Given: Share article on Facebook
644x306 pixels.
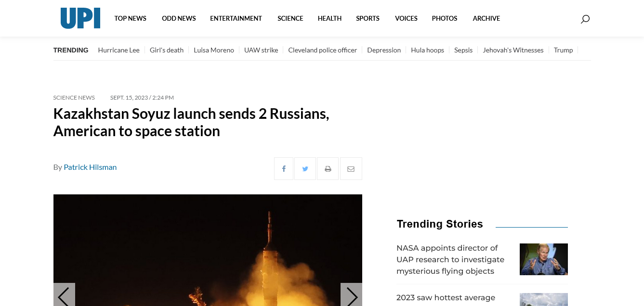Looking at the screenshot, I should click(284, 169).
